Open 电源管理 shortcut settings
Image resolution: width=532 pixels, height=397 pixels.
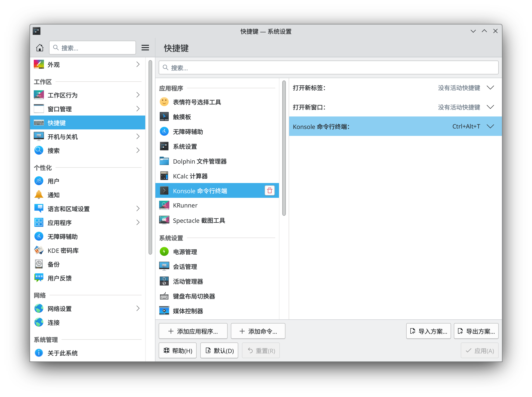point(185,252)
